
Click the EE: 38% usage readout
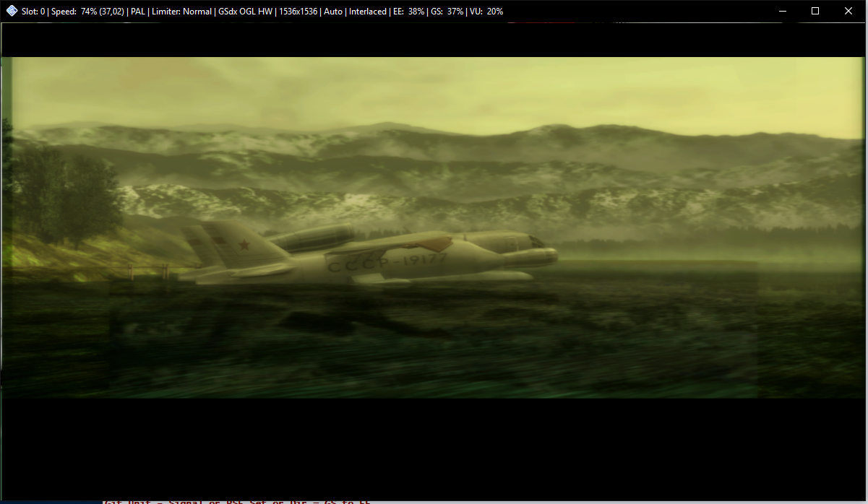coord(408,11)
